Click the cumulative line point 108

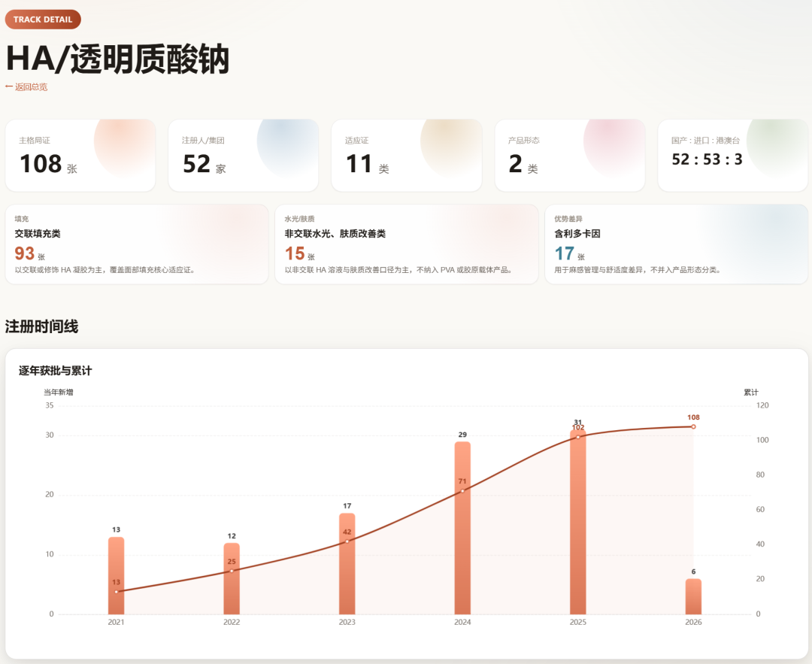pos(693,427)
